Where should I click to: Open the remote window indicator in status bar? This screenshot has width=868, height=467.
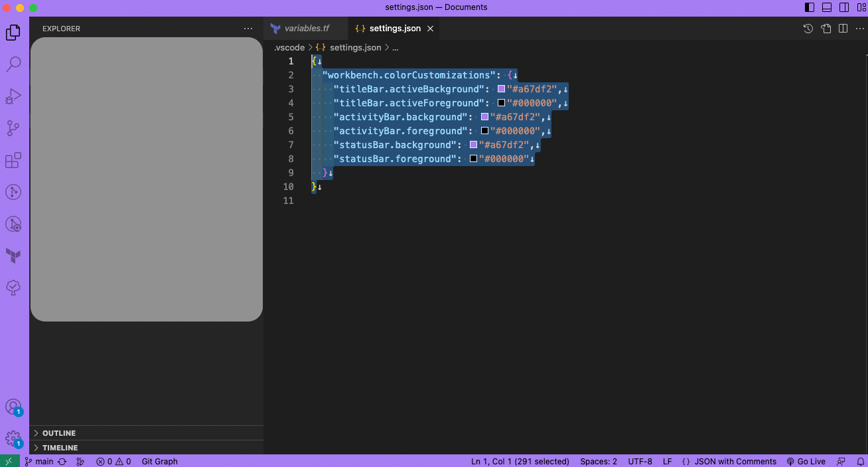point(9,461)
